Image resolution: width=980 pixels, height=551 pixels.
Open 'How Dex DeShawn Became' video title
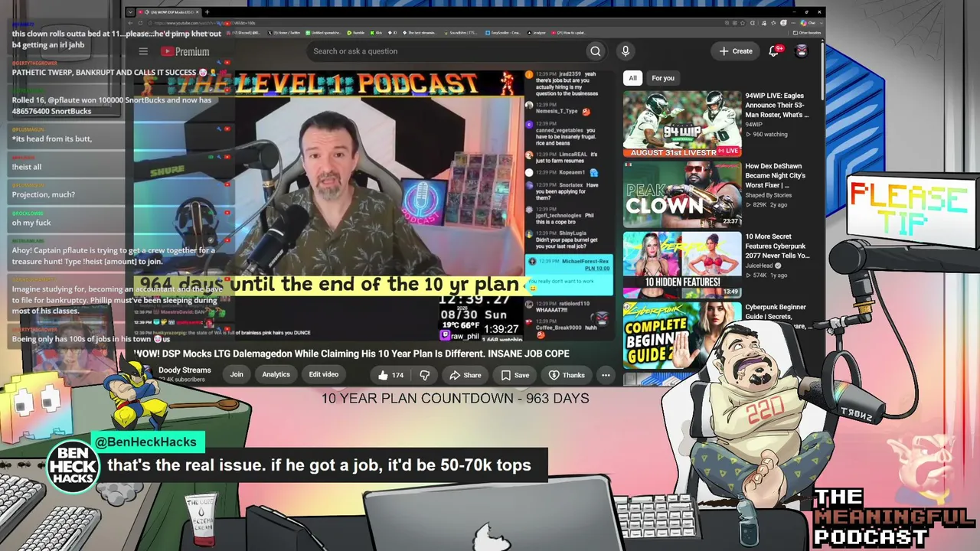tap(775, 175)
